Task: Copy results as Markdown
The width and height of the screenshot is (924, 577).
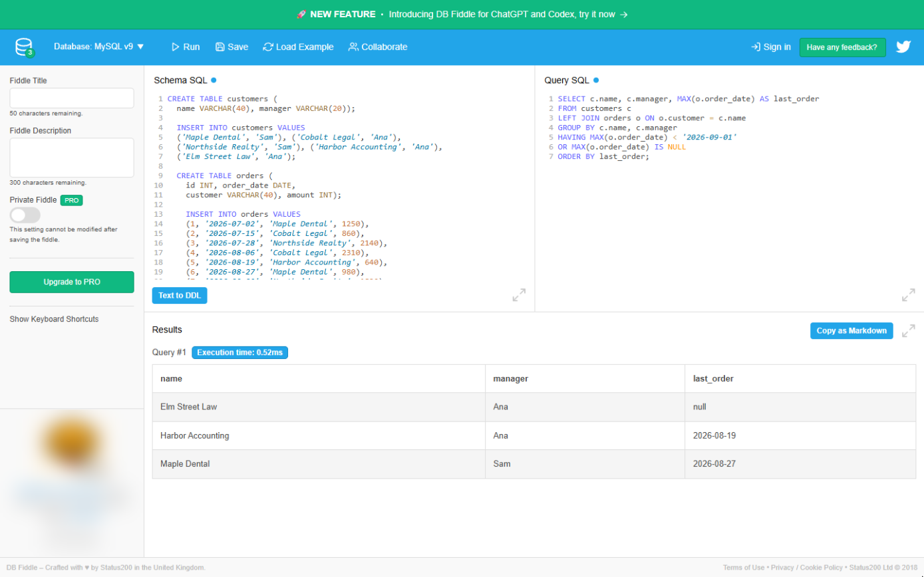Action: [851, 331]
